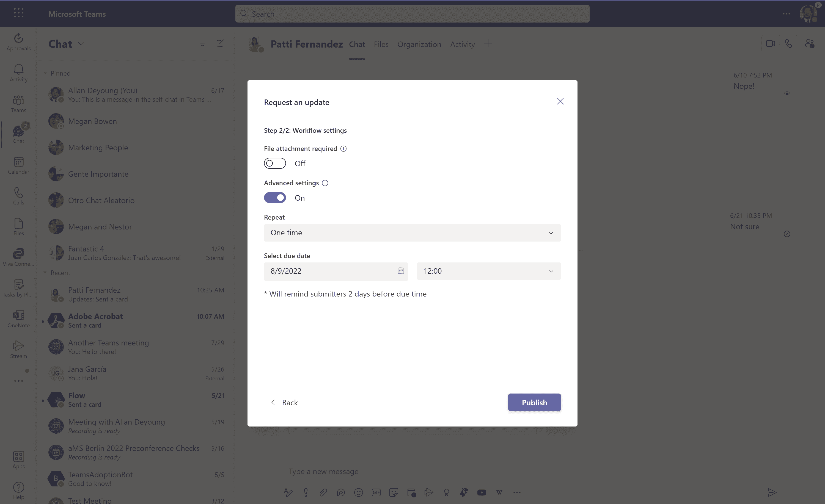Expand the Chat header dropdown chevron
This screenshot has width=825, height=504.
[81, 43]
